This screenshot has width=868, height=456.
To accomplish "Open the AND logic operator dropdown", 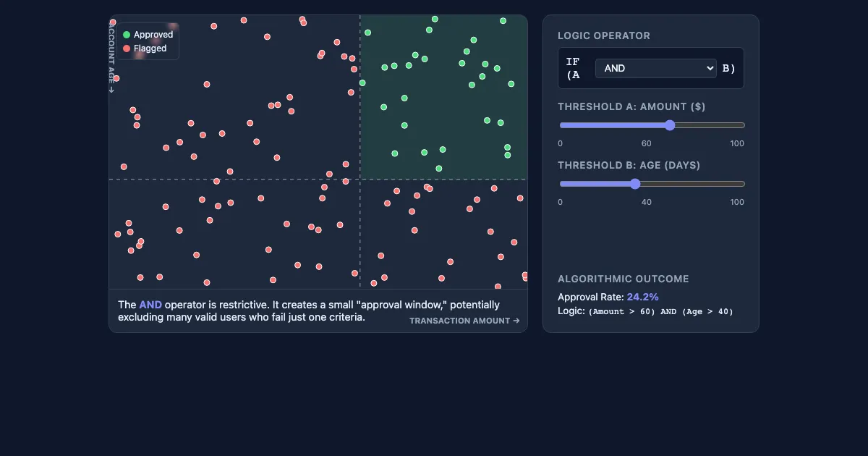I will click(655, 68).
